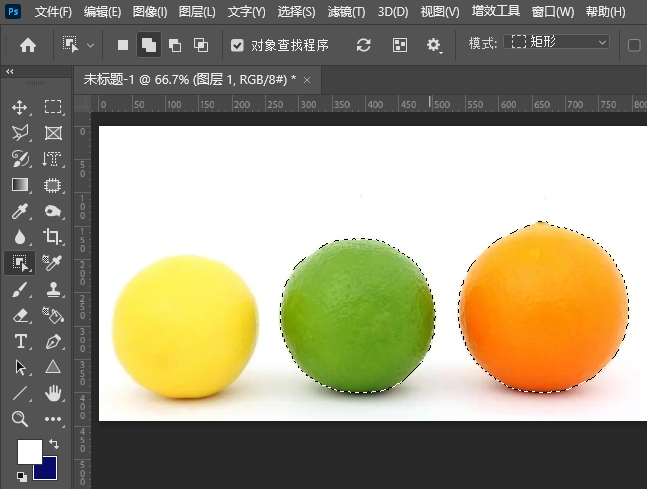The width and height of the screenshot is (647, 489).
Task: Select the Path Selection arrow tool
Action: (x=20, y=367)
